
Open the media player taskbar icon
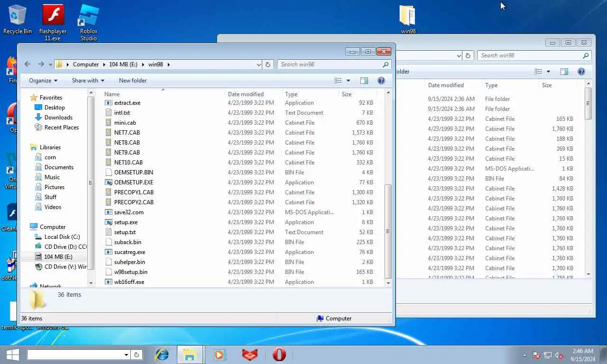coord(219,354)
